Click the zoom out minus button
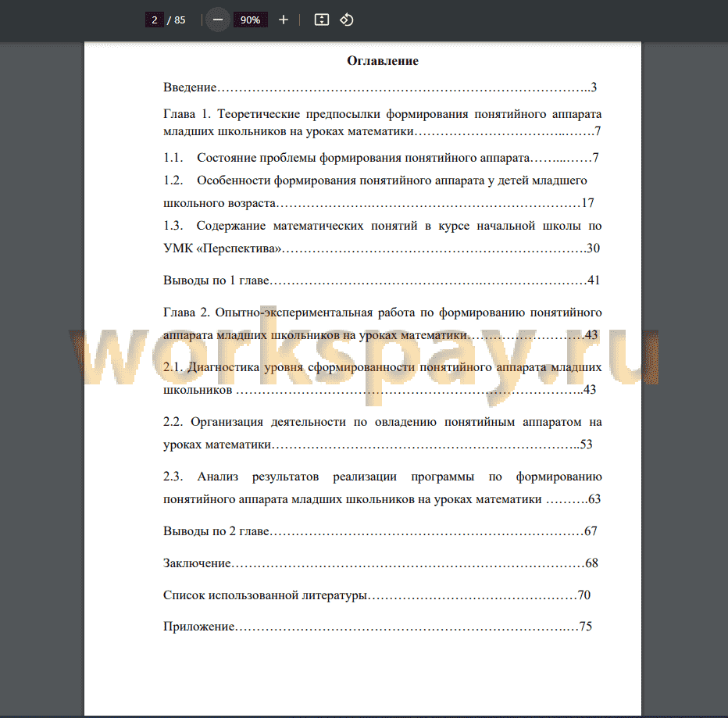Viewport: 728px width, 718px height. pos(218,20)
